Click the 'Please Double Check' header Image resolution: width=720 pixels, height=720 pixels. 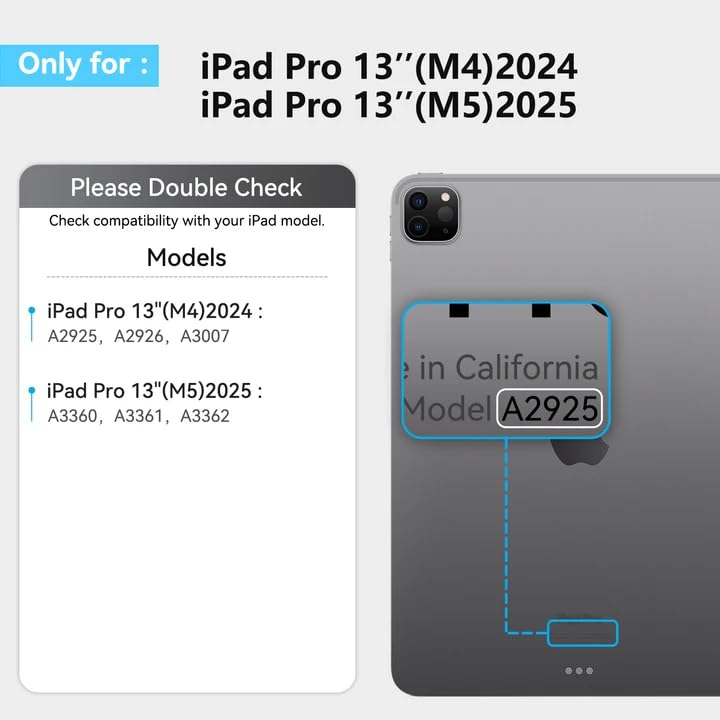pyautogui.click(x=186, y=187)
